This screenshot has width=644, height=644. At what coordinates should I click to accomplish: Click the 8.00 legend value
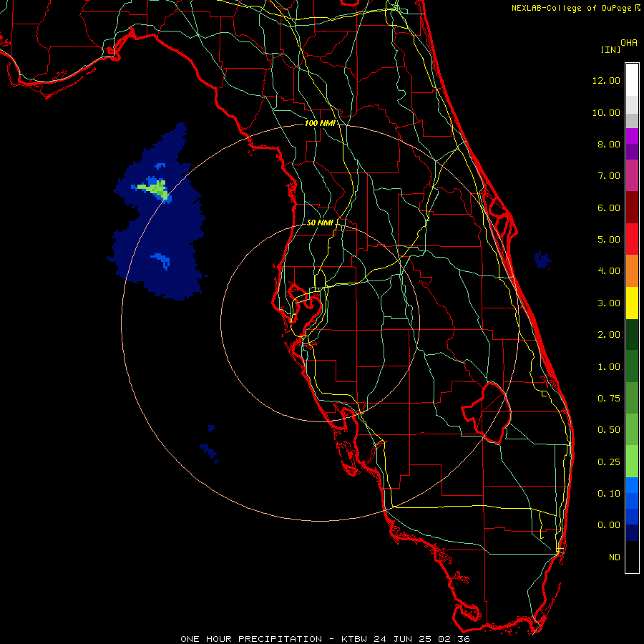point(609,144)
